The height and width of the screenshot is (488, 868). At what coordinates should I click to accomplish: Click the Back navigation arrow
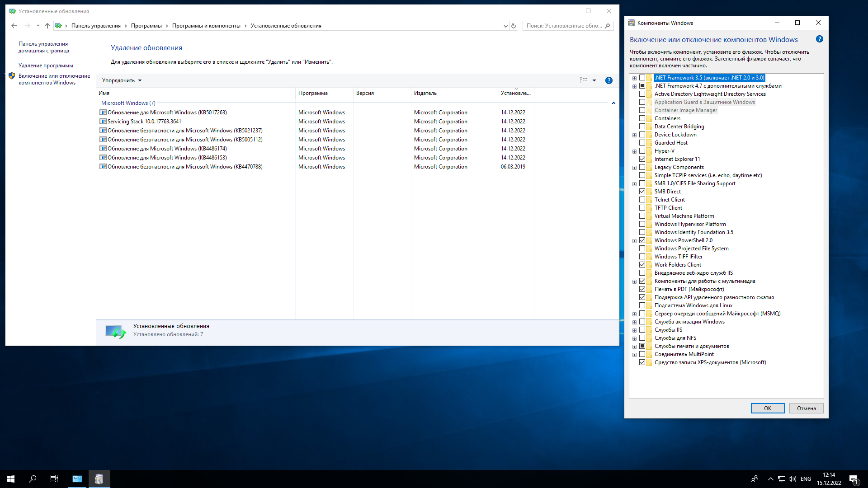(x=14, y=26)
